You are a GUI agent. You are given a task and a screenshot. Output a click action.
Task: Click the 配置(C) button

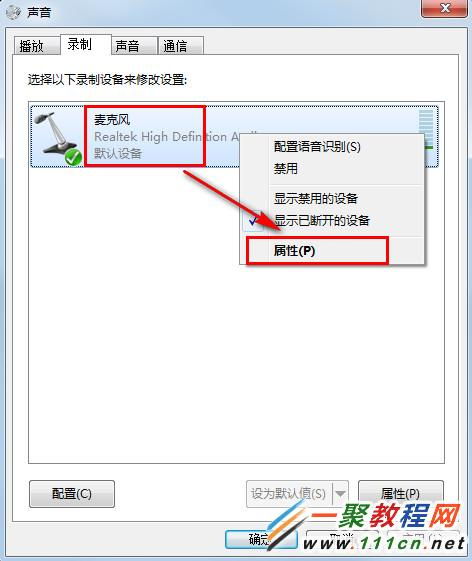[x=72, y=494]
